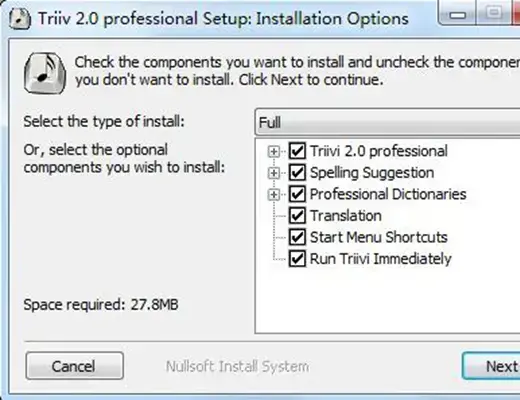This screenshot has height=400, width=520.
Task: Expand the Triivi 2.0 professional tree node
Action: click(x=274, y=152)
